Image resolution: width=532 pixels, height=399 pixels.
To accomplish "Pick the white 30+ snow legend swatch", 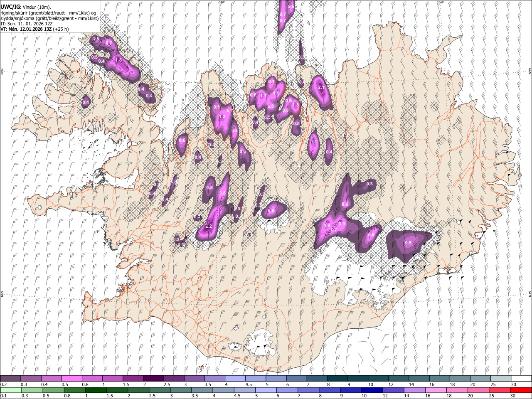I will pos(521,378).
